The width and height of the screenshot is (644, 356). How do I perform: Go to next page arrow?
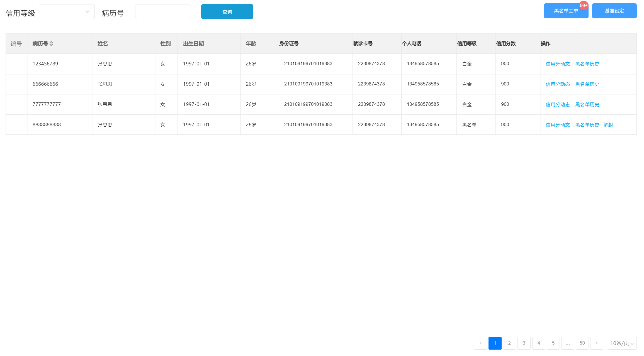coord(597,343)
